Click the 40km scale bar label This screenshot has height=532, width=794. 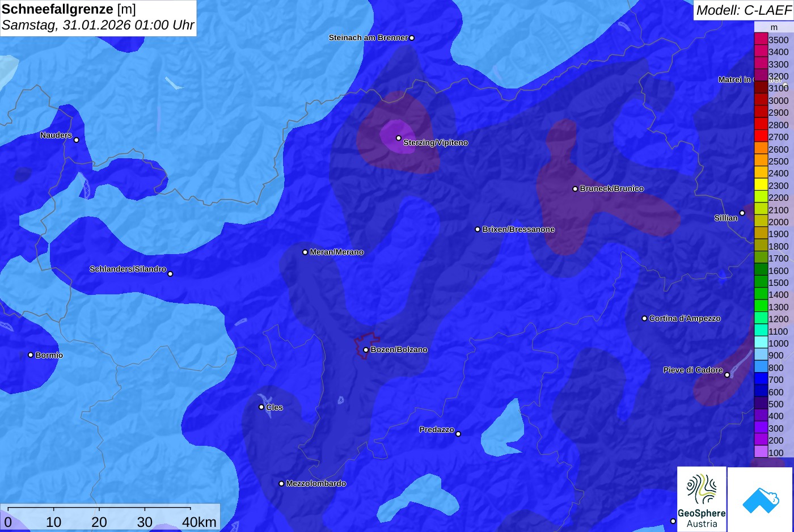coord(199,522)
